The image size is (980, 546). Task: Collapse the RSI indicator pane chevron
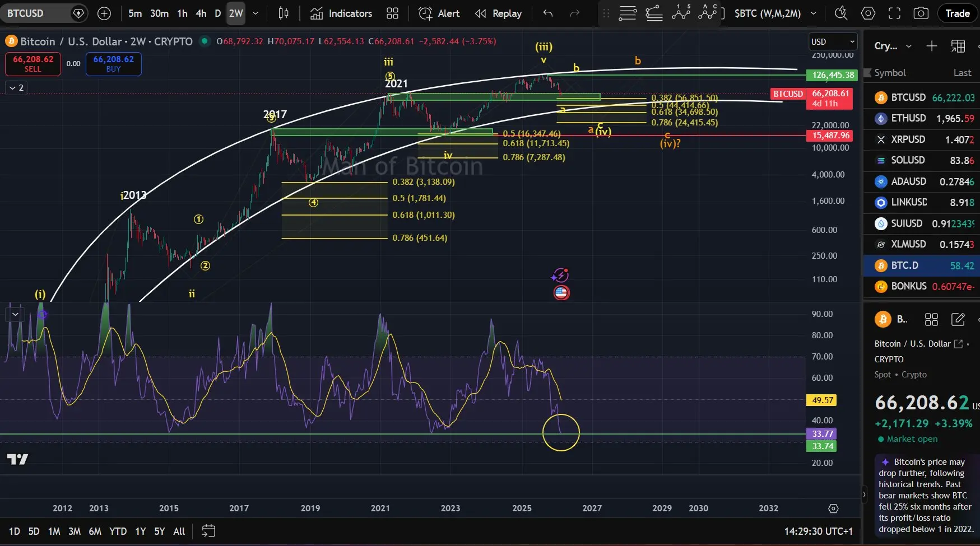tap(15, 314)
